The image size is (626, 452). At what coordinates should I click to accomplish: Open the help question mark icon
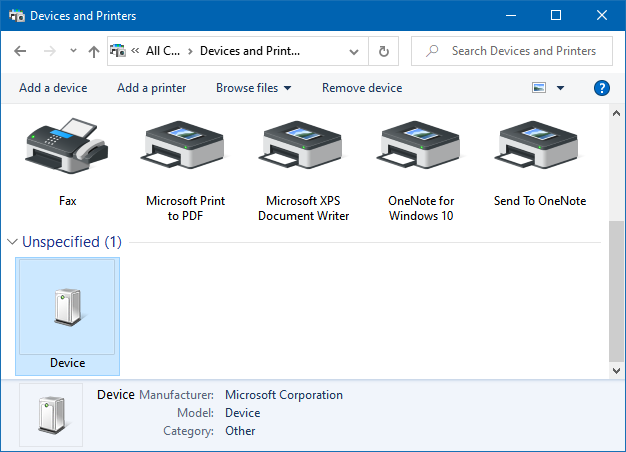click(x=602, y=88)
